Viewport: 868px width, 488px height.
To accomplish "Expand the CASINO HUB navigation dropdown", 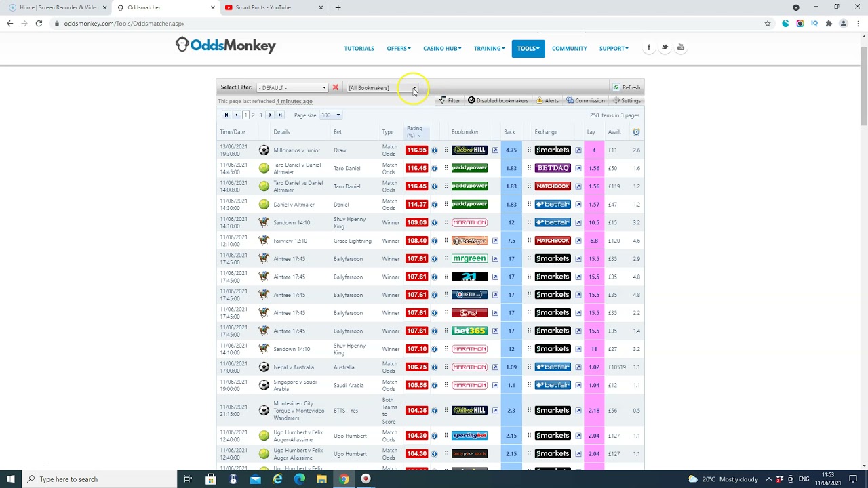I will pos(442,49).
